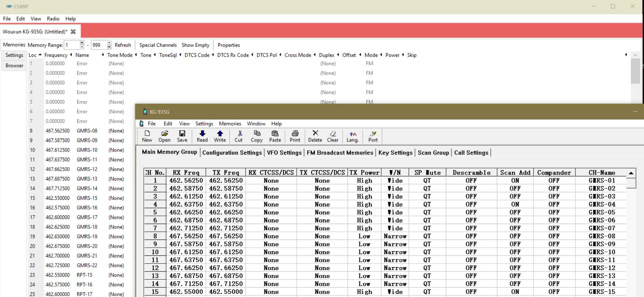644x297 pixels.
Task: Select Main Memory Group tab
Action: coord(169,152)
